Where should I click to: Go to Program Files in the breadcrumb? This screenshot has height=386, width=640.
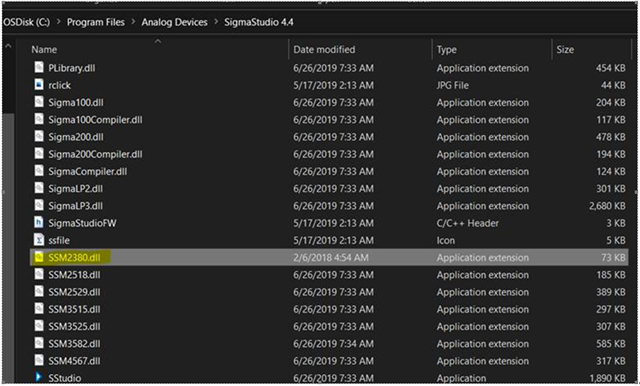pos(96,22)
